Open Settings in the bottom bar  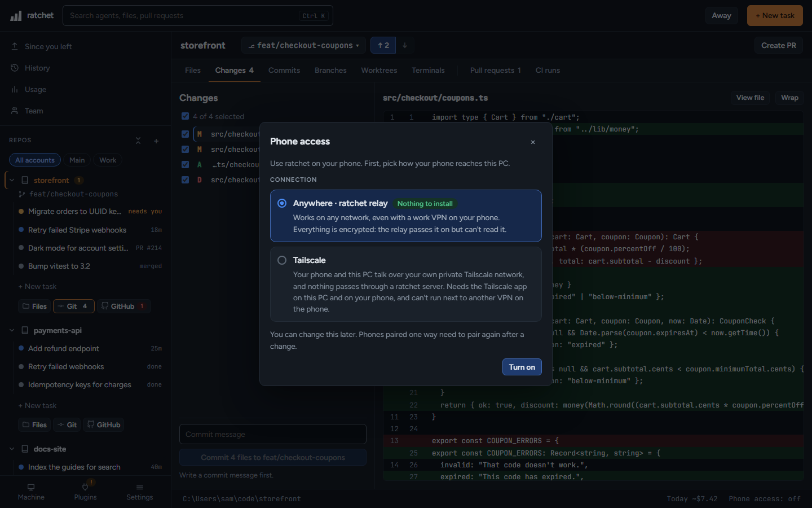pyautogui.click(x=139, y=492)
